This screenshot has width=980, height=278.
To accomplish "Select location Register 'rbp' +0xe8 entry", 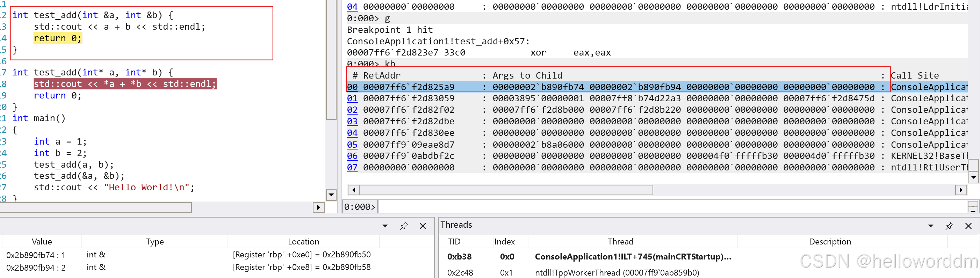I will [x=302, y=268].
